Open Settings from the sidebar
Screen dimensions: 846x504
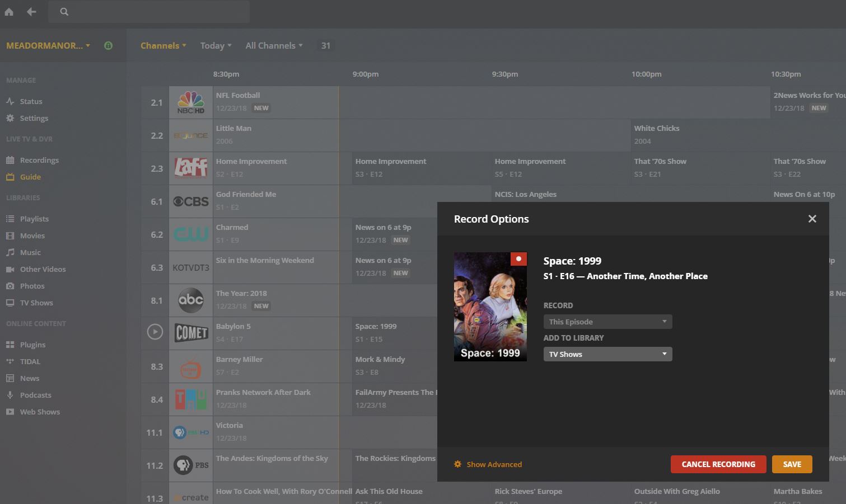(x=34, y=118)
